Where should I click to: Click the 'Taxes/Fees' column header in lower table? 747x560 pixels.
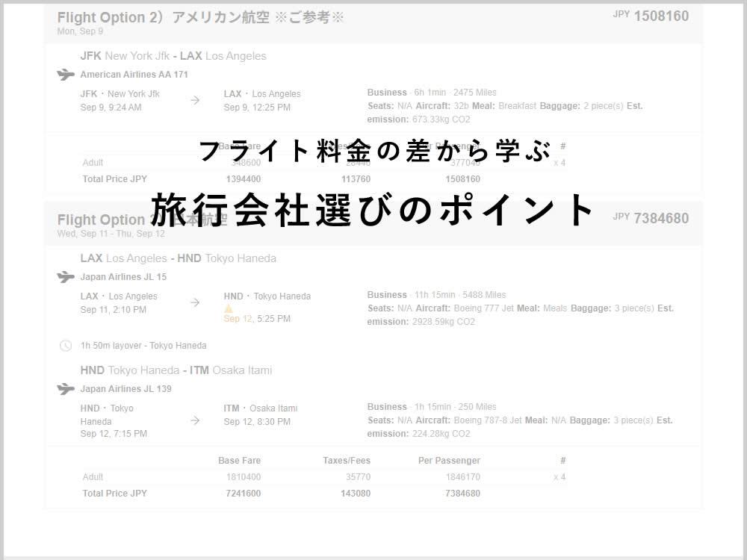click(x=347, y=461)
